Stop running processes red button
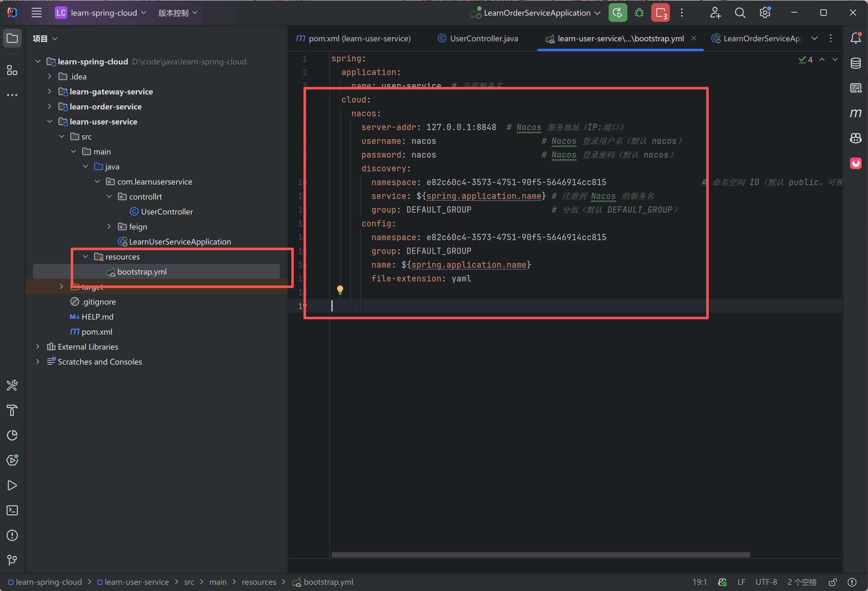868x591 pixels. click(660, 13)
